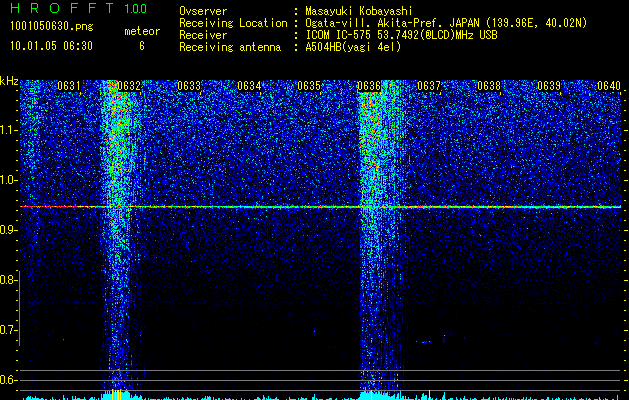629x400 pixels.
Task: Click the 0637 time marker
Action: pos(429,86)
